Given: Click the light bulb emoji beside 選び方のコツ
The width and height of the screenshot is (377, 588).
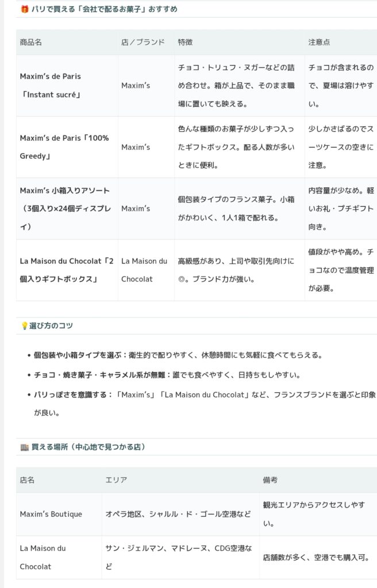Looking at the screenshot, I should (x=24, y=326).
